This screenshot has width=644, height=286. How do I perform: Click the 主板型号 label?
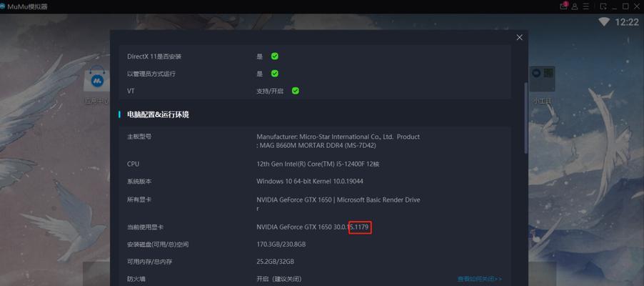pos(139,137)
